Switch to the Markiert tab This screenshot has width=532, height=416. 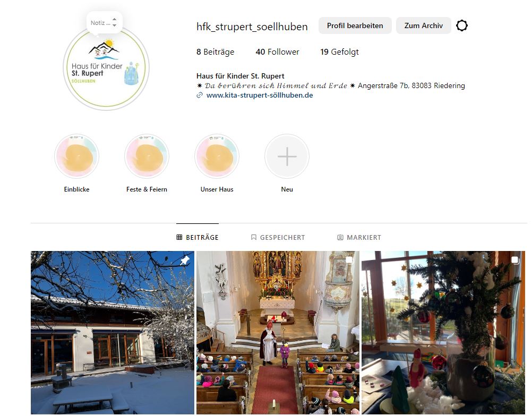[x=359, y=237]
